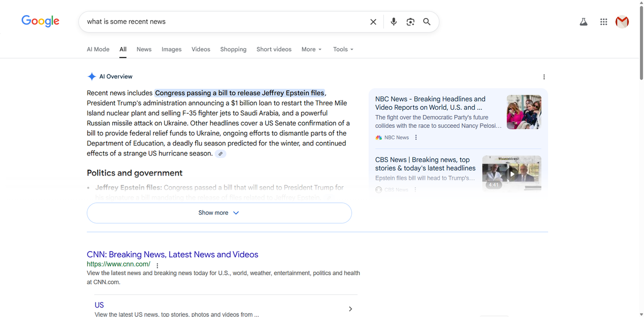Clear the search query with the X icon
The width and height of the screenshot is (644, 317).
373,22
